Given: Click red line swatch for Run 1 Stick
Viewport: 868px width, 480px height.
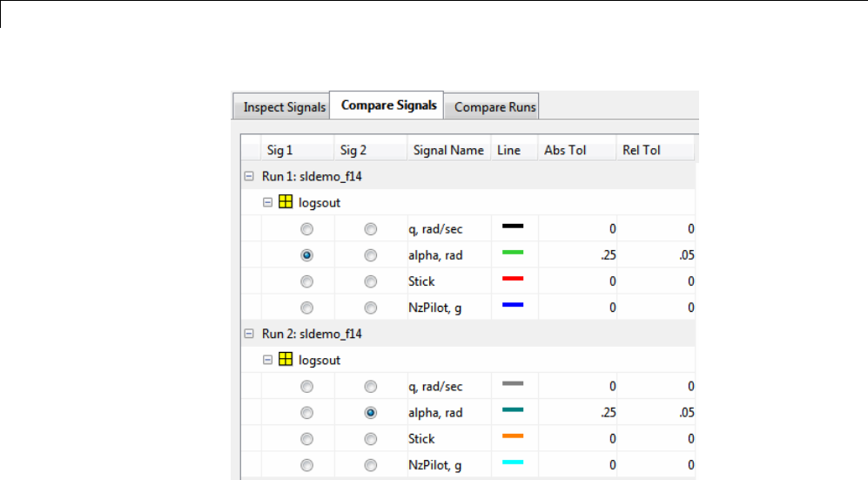Looking at the screenshot, I should (512, 279).
